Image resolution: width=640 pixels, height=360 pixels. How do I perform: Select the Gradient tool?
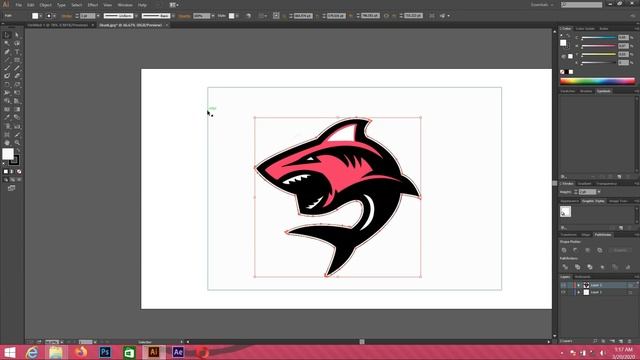coord(17,109)
